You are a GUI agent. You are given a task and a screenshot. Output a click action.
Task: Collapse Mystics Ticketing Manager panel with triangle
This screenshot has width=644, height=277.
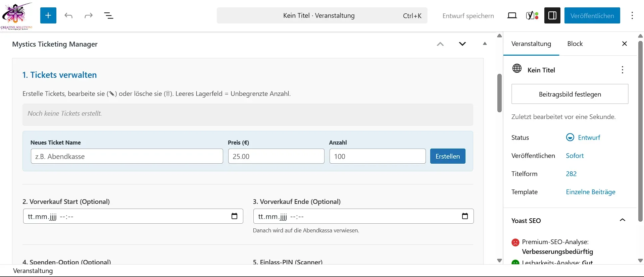(x=485, y=44)
